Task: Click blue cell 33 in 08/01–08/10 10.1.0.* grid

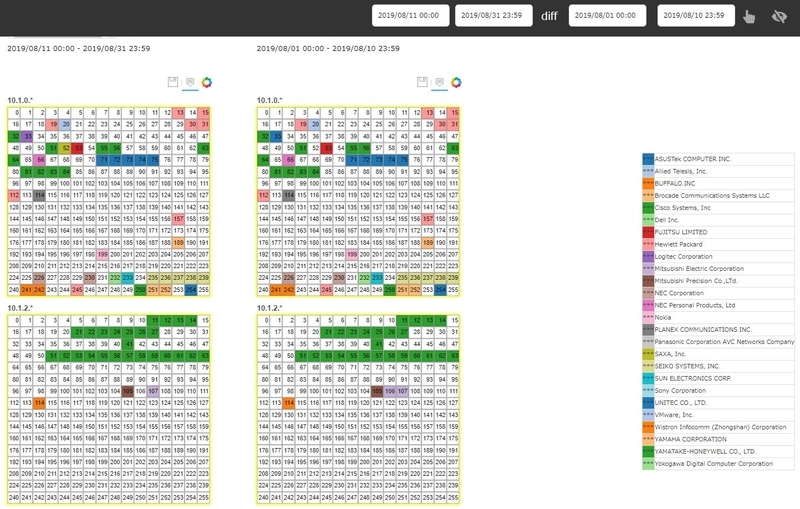Action: click(x=276, y=136)
